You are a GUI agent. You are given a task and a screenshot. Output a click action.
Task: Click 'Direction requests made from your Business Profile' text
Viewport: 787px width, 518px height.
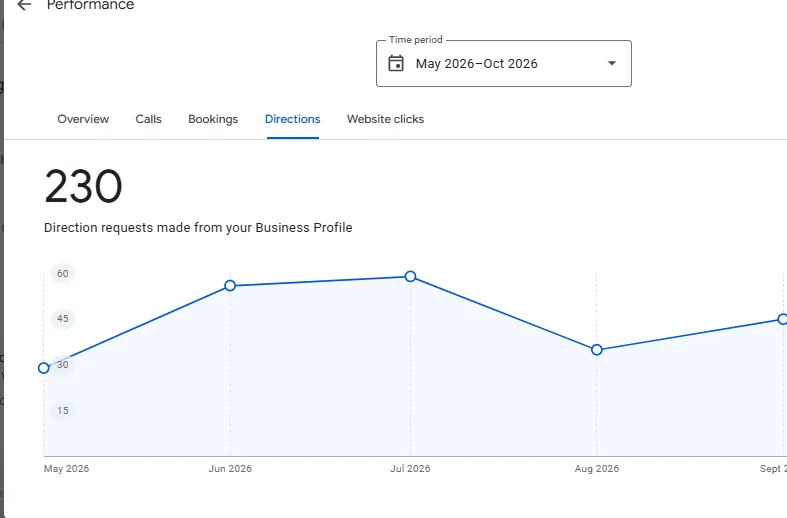point(198,227)
